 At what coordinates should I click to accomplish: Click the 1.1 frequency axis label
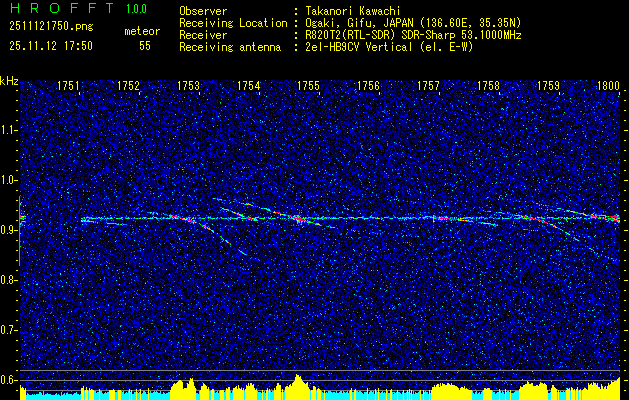[8, 130]
